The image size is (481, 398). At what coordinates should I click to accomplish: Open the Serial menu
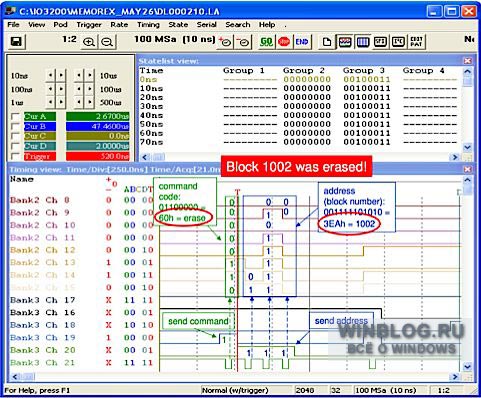click(x=207, y=25)
